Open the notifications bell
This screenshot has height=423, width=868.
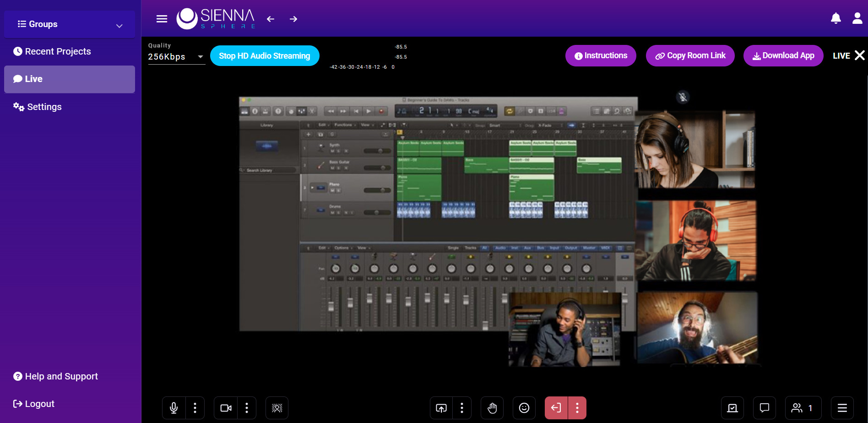tap(836, 18)
